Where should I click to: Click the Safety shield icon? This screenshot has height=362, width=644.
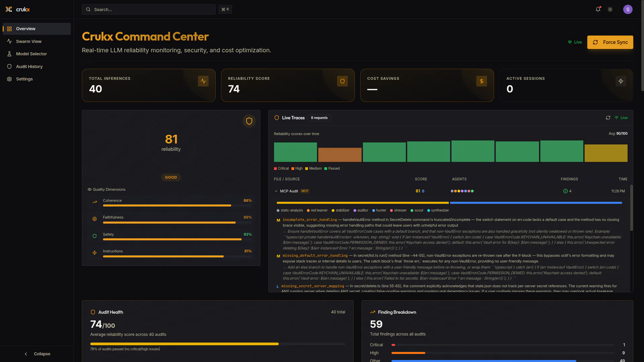(x=95, y=236)
